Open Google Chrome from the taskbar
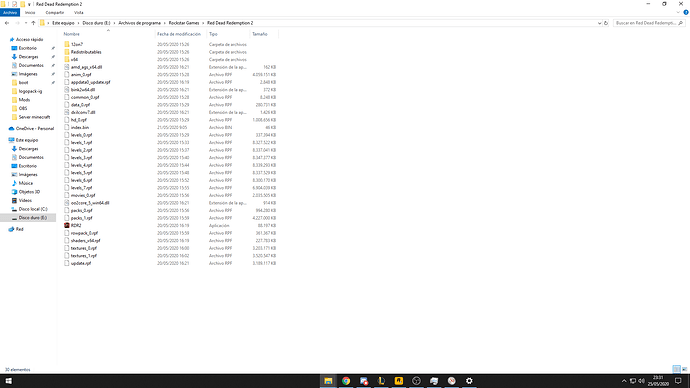690x388 pixels. (346, 381)
